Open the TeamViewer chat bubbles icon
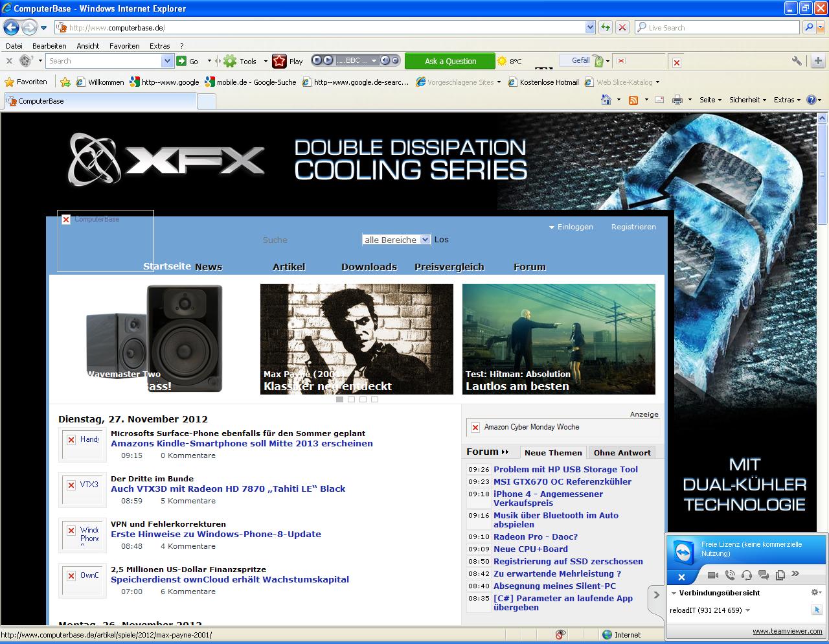The width and height of the screenshot is (829, 644). [764, 575]
